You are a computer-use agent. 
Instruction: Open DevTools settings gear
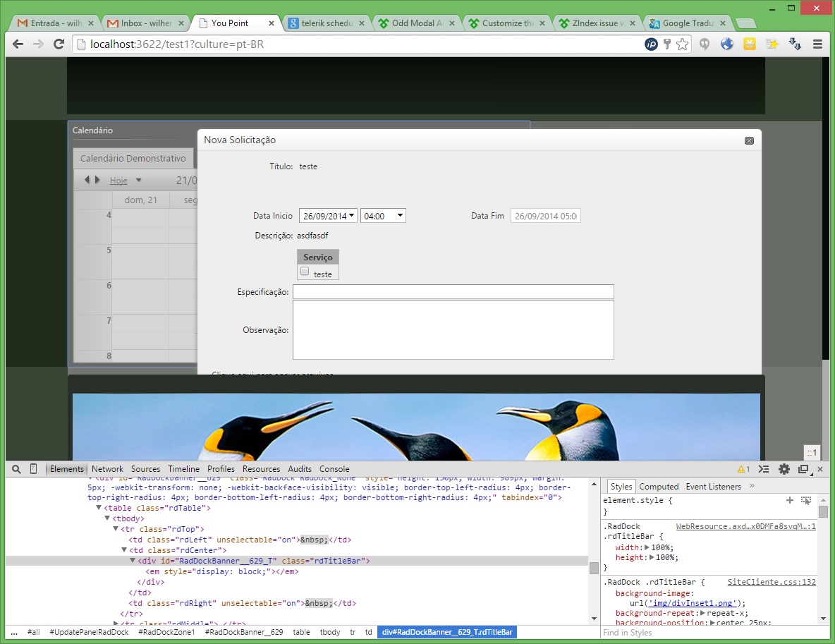coord(784,469)
